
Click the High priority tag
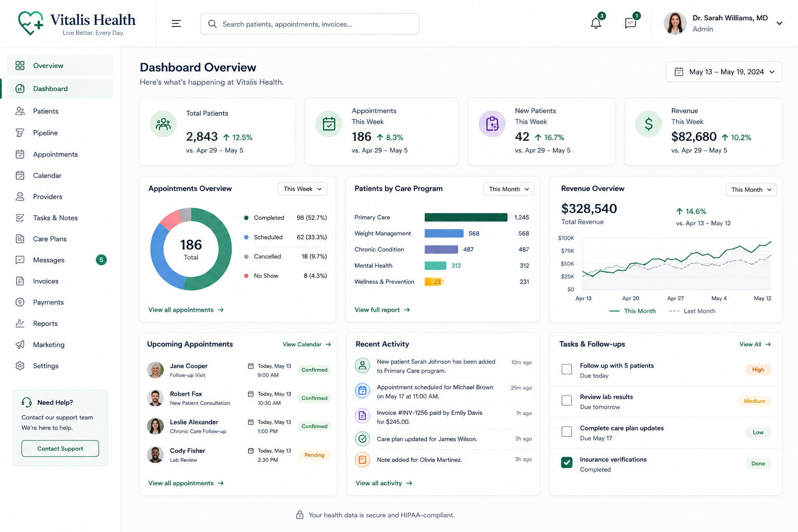pyautogui.click(x=758, y=369)
